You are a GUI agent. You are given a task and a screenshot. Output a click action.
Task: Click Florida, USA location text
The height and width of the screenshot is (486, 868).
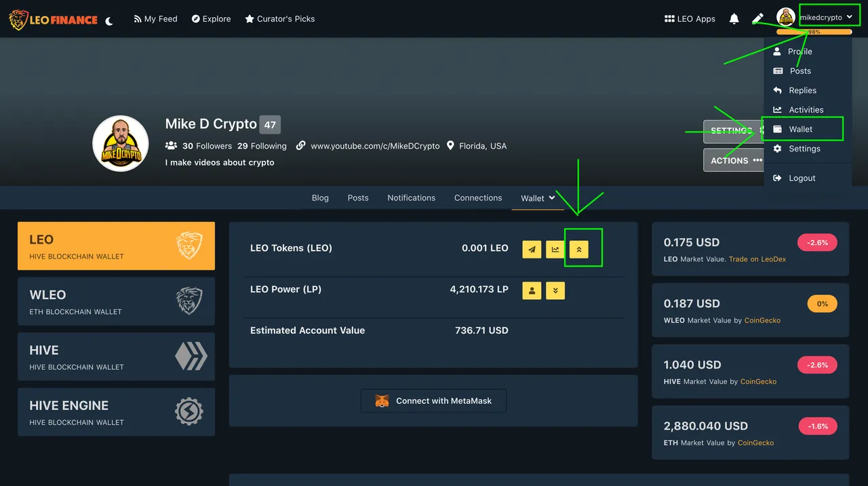click(483, 146)
